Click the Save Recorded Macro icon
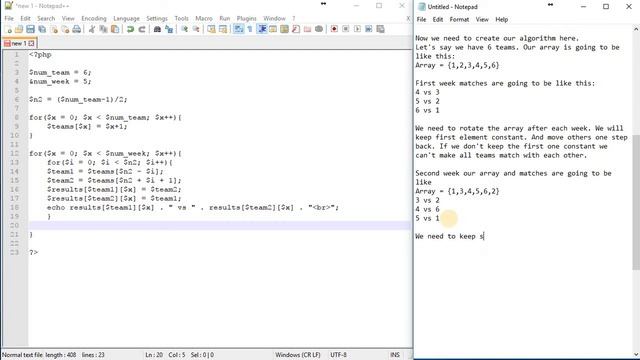 (380, 29)
